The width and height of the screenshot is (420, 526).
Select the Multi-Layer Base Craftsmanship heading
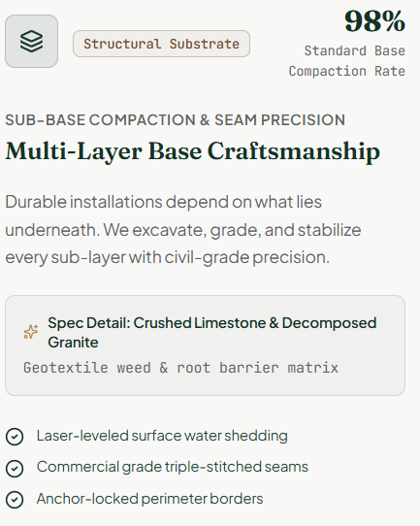(193, 151)
